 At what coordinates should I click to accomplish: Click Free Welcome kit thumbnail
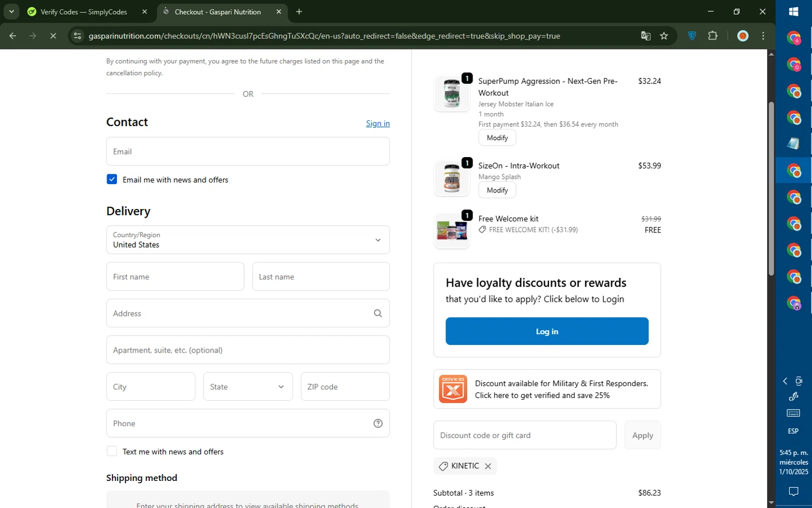pos(452,231)
